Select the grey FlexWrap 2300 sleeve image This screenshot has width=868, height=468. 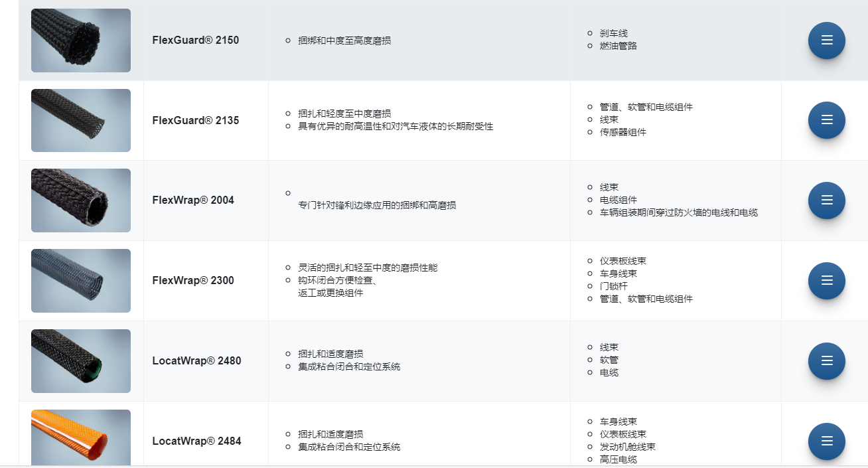(x=81, y=281)
